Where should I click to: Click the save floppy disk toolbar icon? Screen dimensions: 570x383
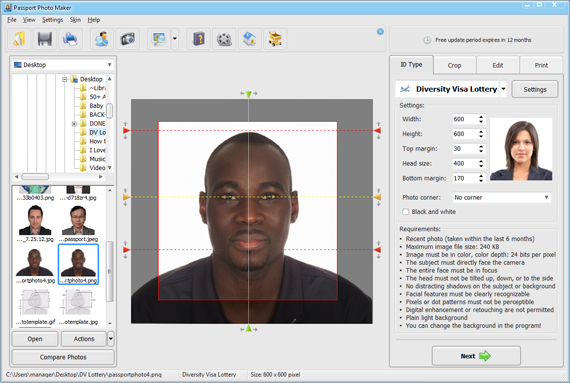click(x=45, y=39)
